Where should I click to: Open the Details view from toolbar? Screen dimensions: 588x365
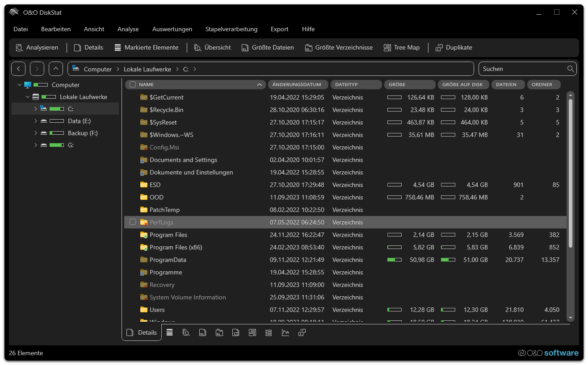pos(88,47)
